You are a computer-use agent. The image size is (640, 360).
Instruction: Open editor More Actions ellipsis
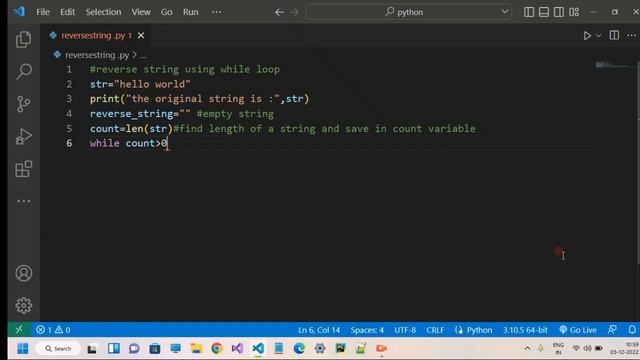631,36
